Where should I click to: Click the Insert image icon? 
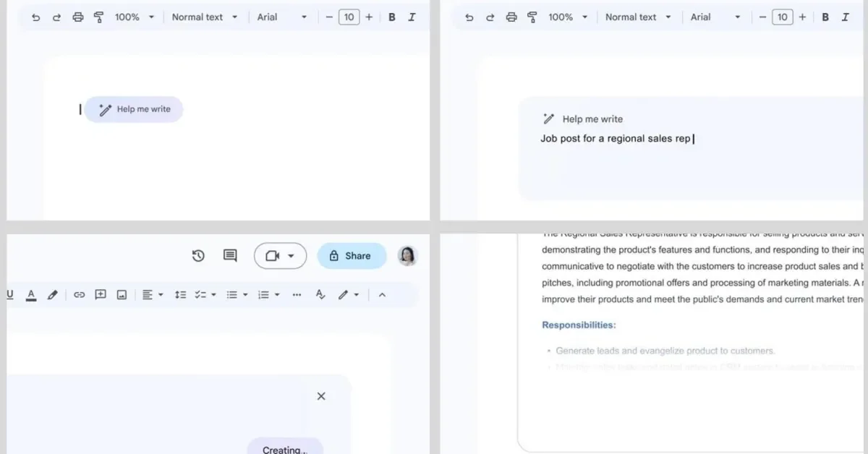point(122,294)
